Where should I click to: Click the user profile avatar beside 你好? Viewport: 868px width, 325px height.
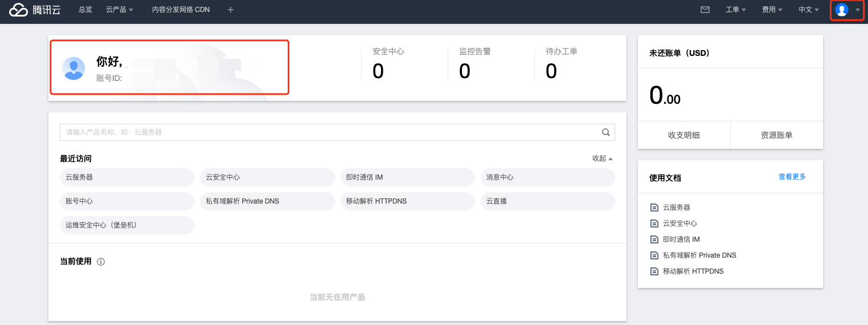pos(73,68)
